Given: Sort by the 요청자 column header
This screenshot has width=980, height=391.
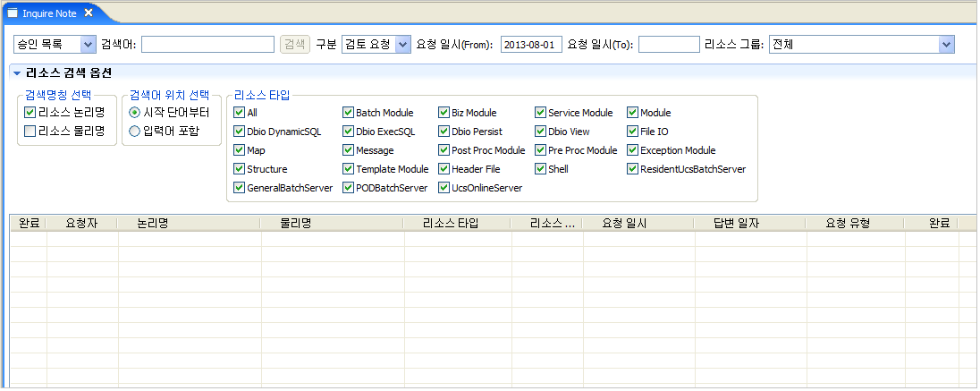Looking at the screenshot, I should click(81, 224).
